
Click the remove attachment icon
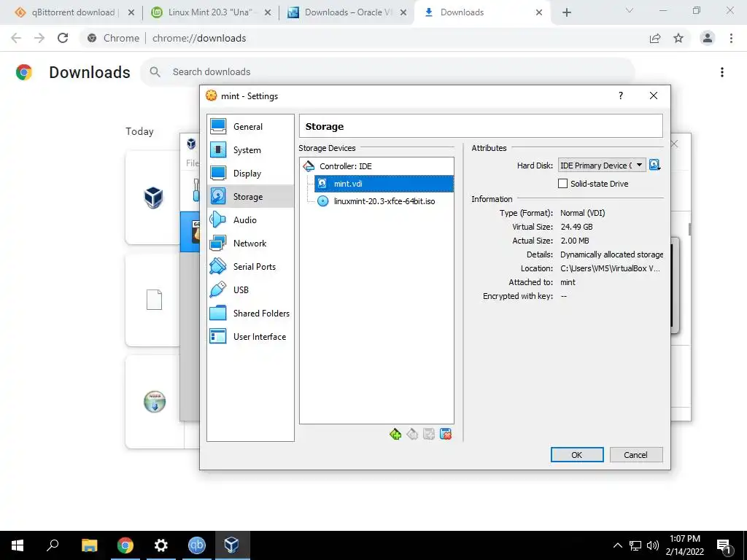click(x=446, y=435)
